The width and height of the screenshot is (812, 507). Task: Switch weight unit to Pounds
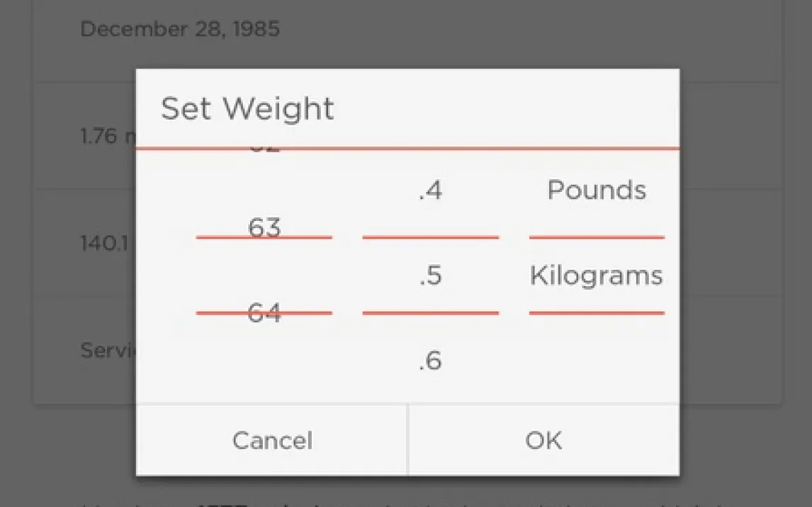[597, 190]
